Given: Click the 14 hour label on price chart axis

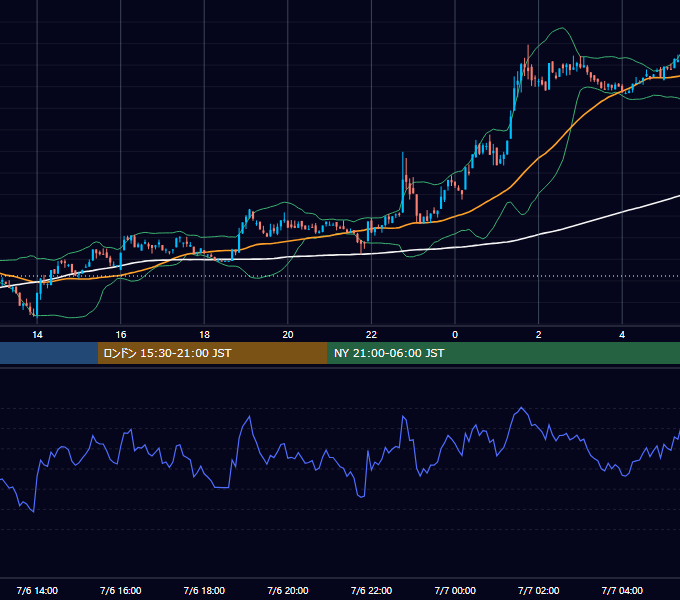Looking at the screenshot, I should point(37,335).
